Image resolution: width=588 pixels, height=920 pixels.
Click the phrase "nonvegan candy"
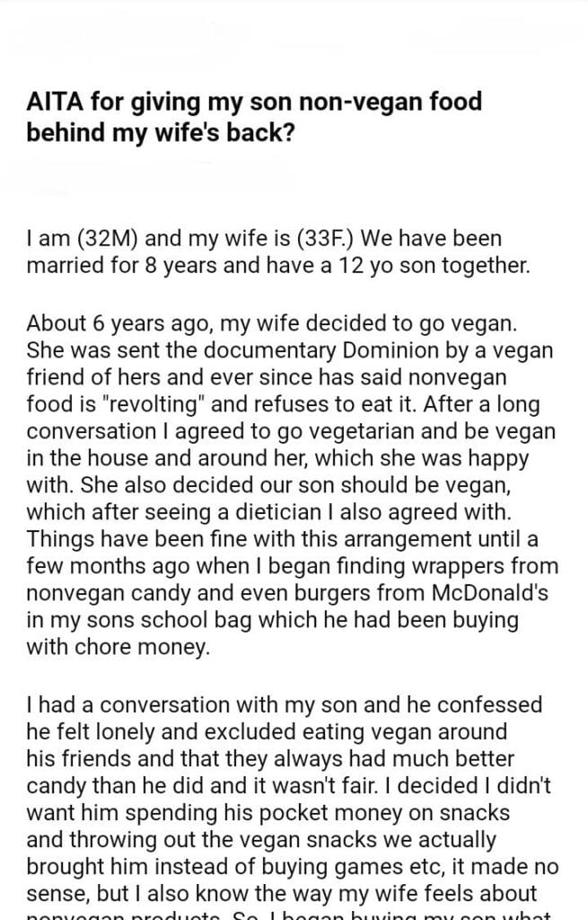pyautogui.click(x=94, y=594)
